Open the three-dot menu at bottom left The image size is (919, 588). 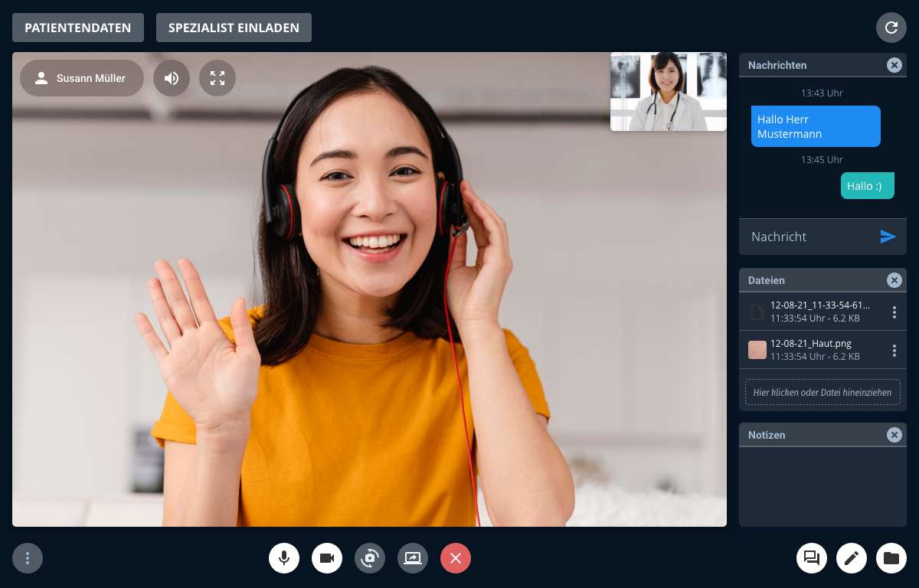point(28,558)
